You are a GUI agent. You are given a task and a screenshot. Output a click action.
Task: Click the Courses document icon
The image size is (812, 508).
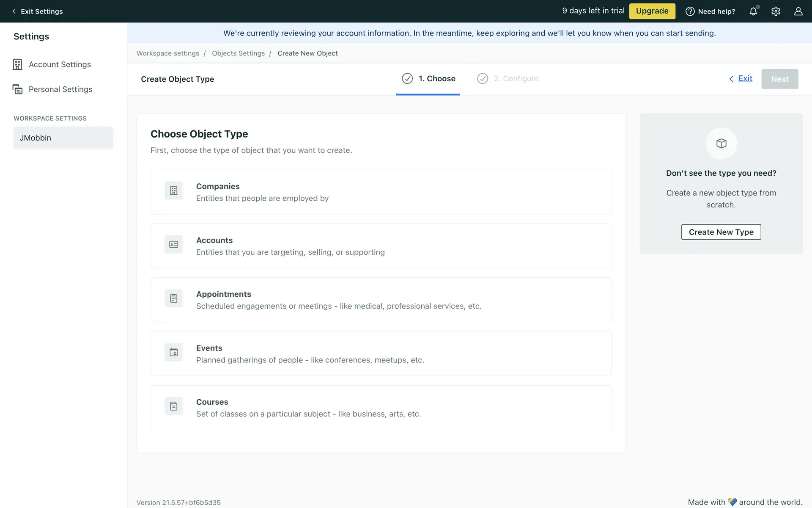coord(173,406)
